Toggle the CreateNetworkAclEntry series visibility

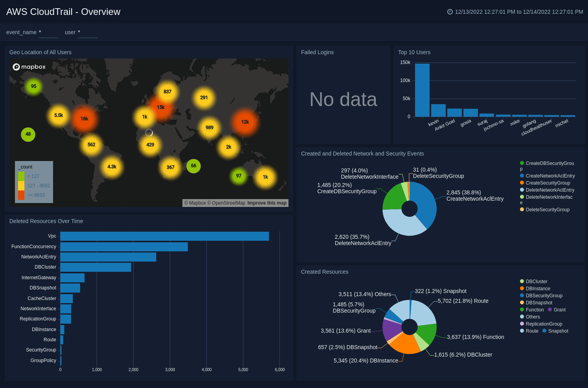coord(522,176)
